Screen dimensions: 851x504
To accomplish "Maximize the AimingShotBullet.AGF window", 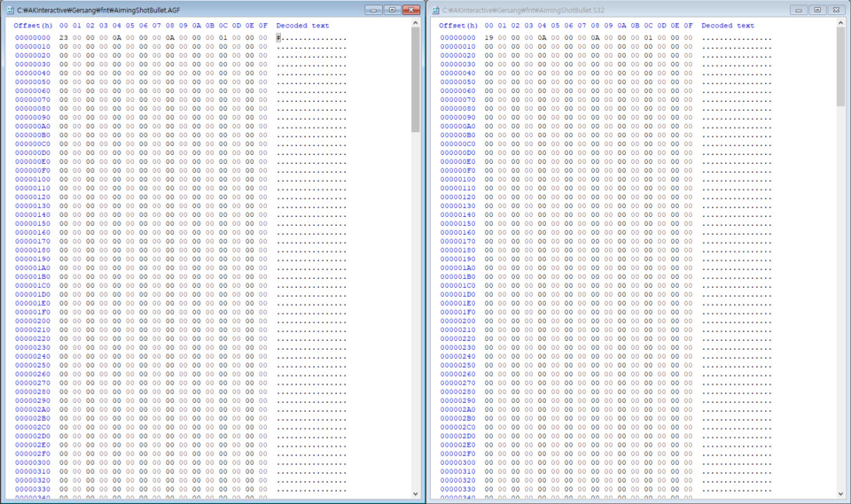I will point(391,10).
